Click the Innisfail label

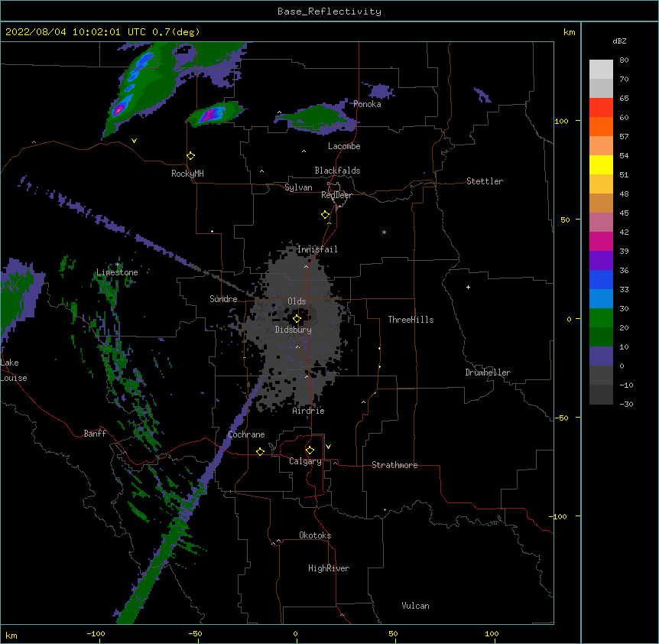point(317,249)
